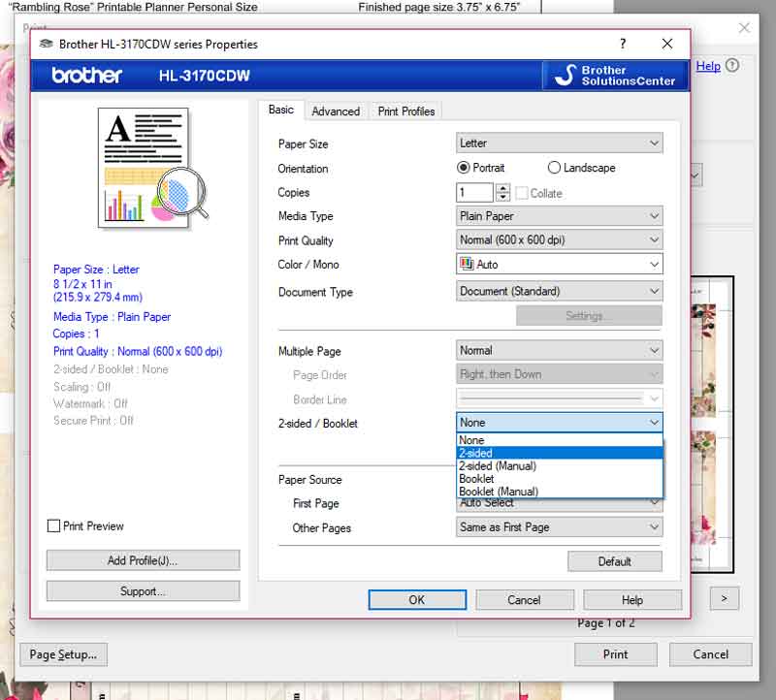
Task: Collapse the 2-sided / Booklet dropdown
Action: tap(560, 423)
